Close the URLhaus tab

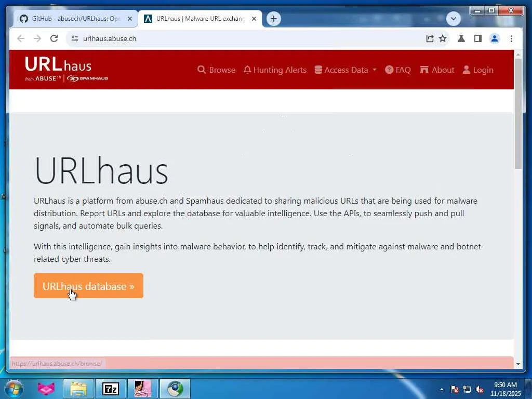254,19
